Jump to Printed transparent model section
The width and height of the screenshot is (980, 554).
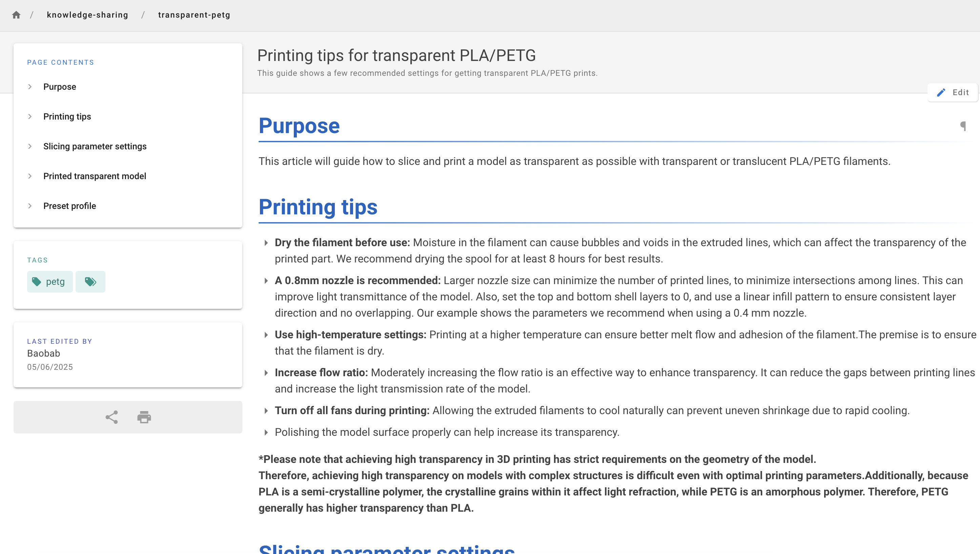click(x=95, y=176)
